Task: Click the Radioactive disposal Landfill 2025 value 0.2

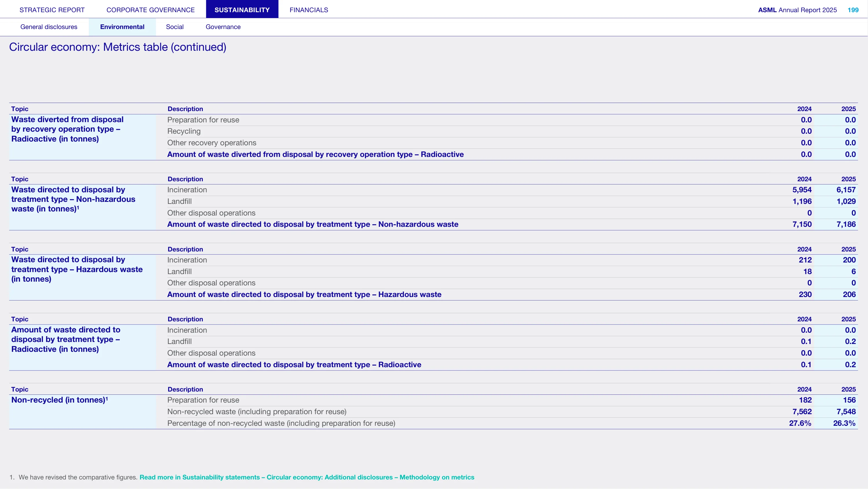Action: pyautogui.click(x=850, y=341)
